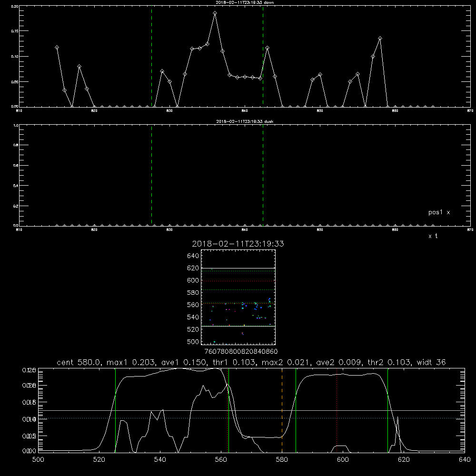This screenshot has height=476, width=476.
Task: Click the small scatter image thumbnail
Action: tap(238, 297)
